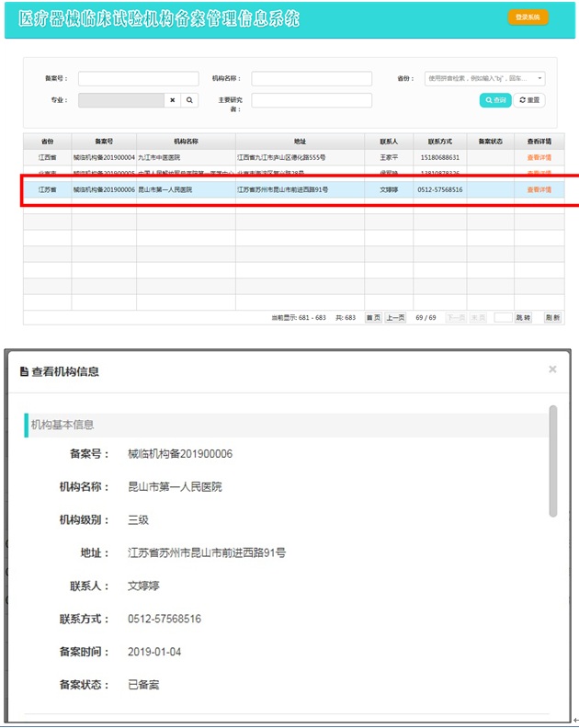The width and height of the screenshot is (579, 728).
Task: Click the orange 登录系统 login button
Action: [x=528, y=17]
